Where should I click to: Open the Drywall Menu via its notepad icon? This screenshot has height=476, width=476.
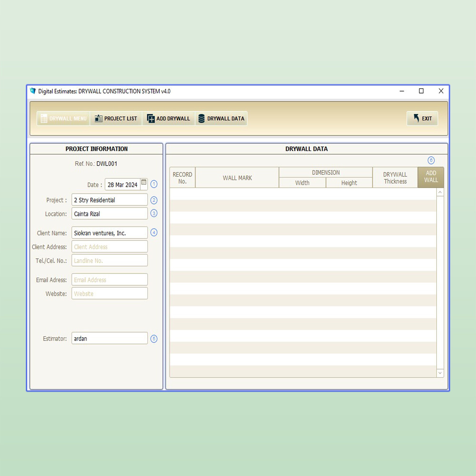tap(44, 119)
